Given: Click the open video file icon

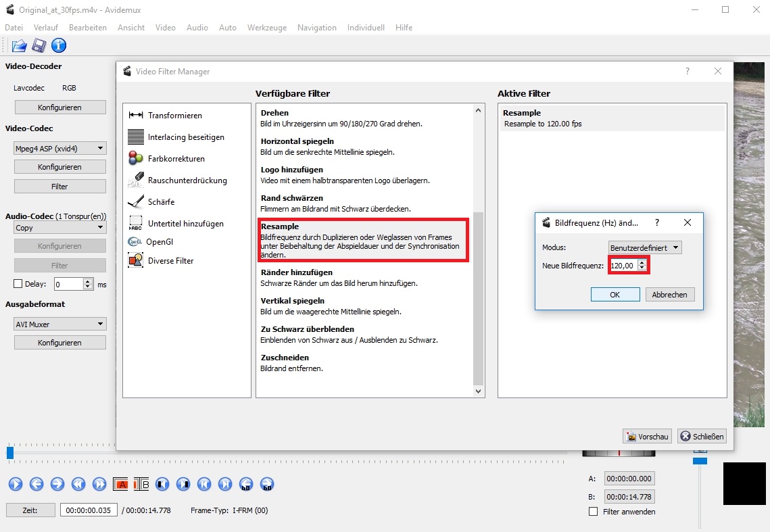Looking at the screenshot, I should [19, 46].
